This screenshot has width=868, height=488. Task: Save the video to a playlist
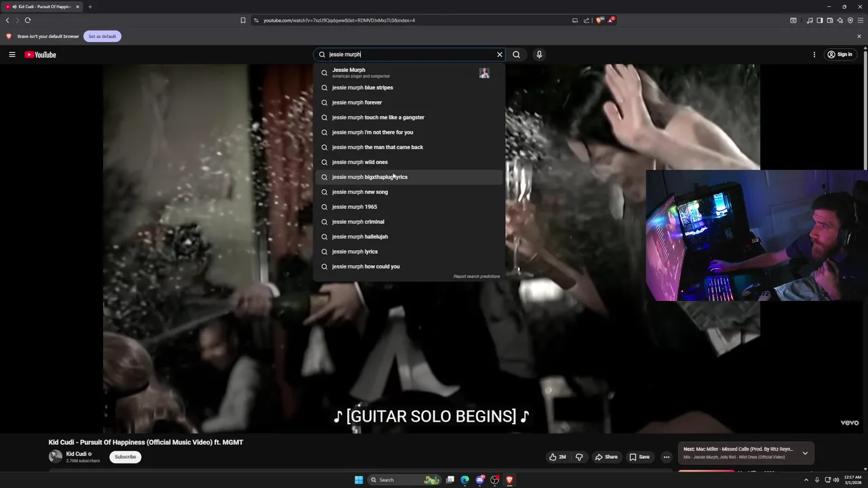click(639, 457)
